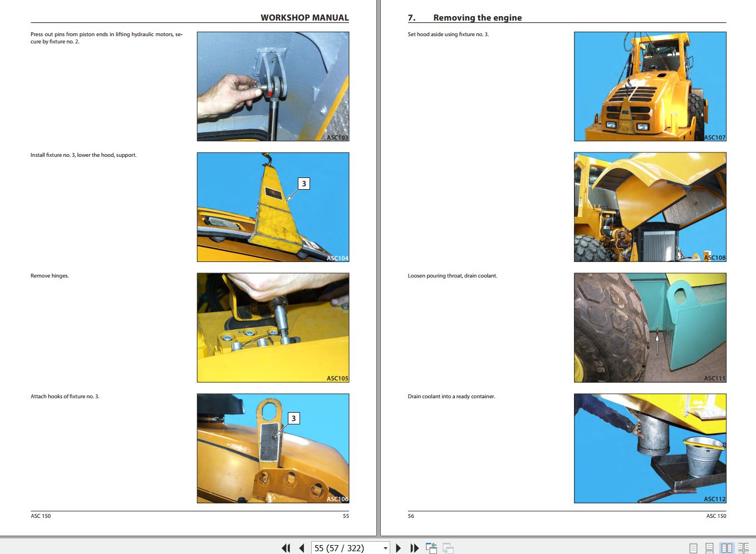The height and width of the screenshot is (554, 756).
Task: Click the ASC107 roller machine photo
Action: [x=650, y=86]
